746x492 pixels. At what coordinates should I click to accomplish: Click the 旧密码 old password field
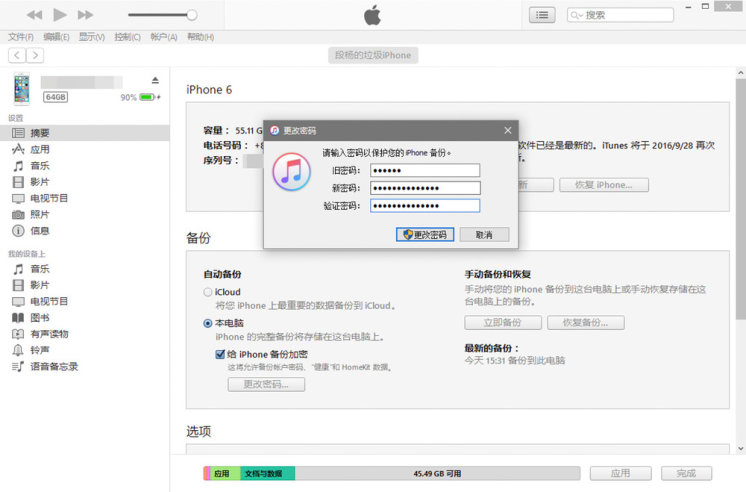click(x=425, y=170)
